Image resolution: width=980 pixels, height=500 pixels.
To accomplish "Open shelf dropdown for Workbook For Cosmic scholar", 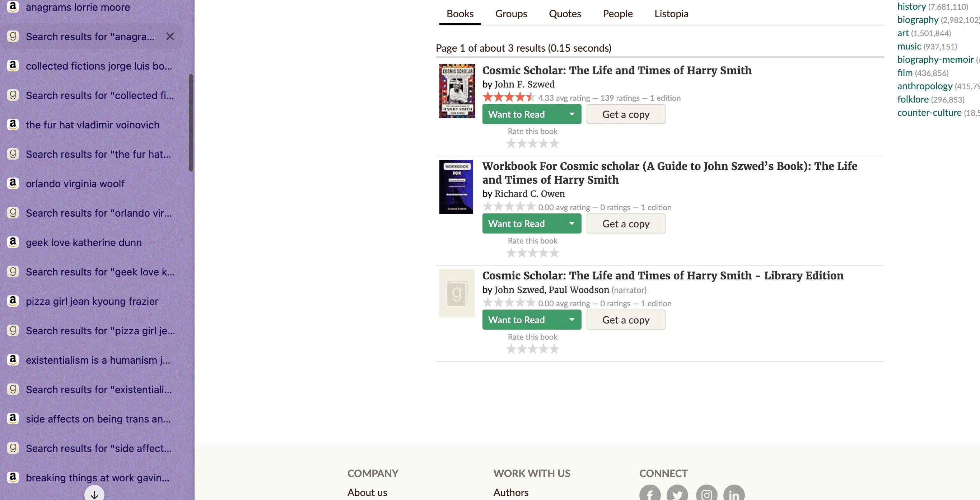I will (x=571, y=223).
